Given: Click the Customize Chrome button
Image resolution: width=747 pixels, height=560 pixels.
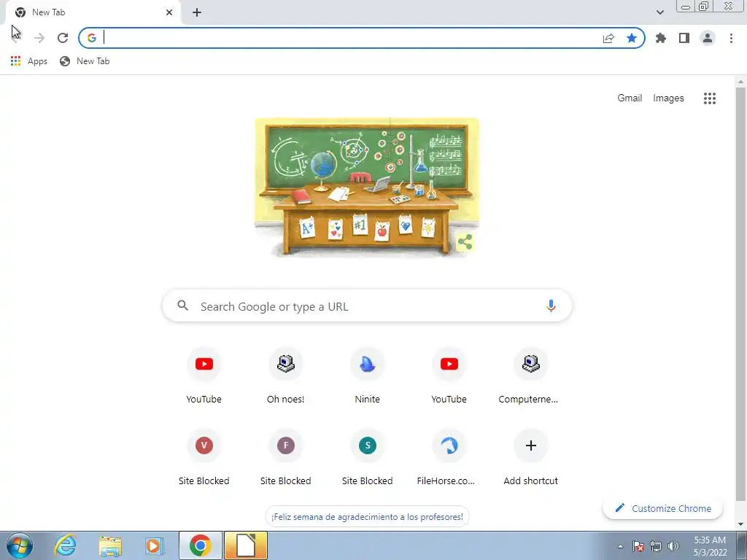Looking at the screenshot, I should [662, 508].
